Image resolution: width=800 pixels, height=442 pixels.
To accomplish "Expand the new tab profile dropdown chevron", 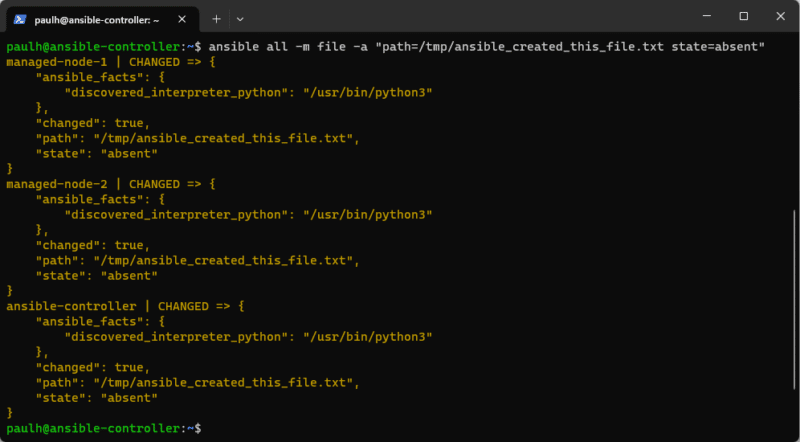I will point(240,18).
